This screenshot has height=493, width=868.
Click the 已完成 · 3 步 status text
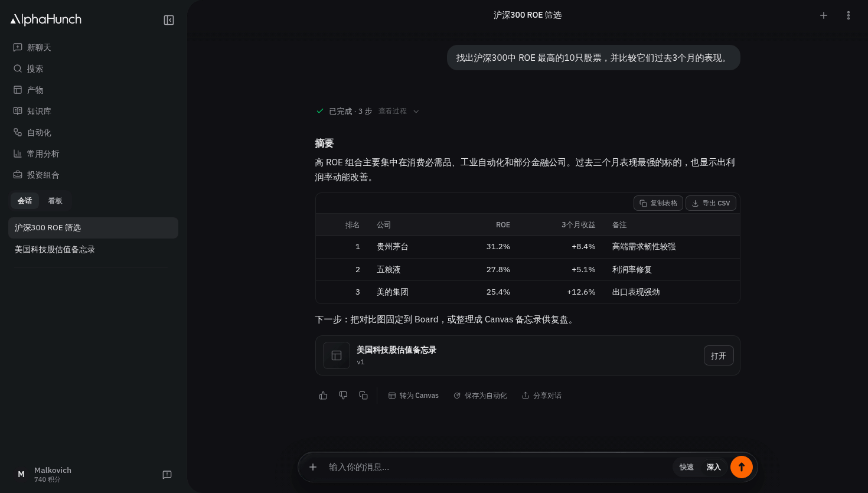(351, 111)
